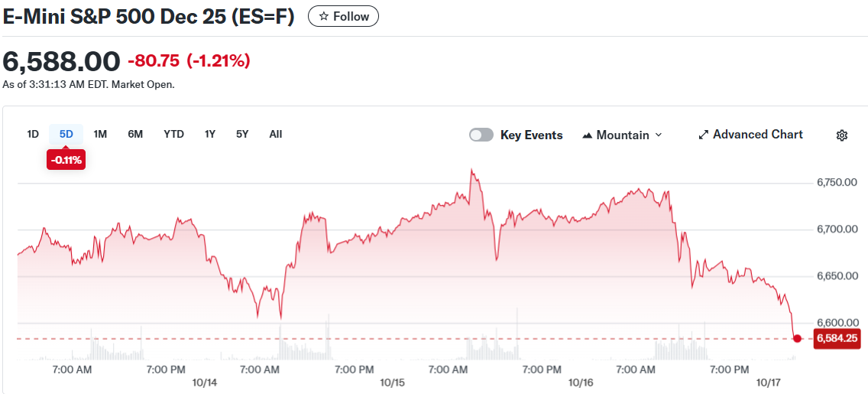
Task: Click the Advanced Chart expand arrows icon
Action: [704, 135]
